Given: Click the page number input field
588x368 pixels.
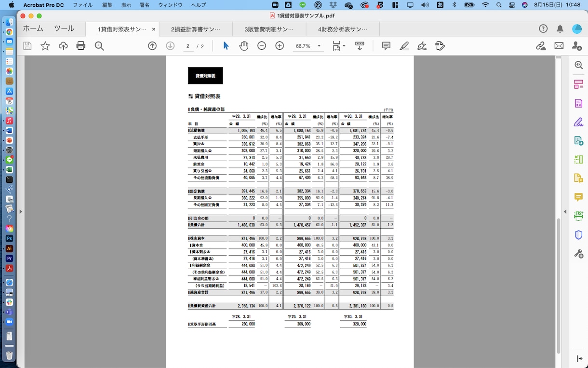Looking at the screenshot, I should [188, 46].
